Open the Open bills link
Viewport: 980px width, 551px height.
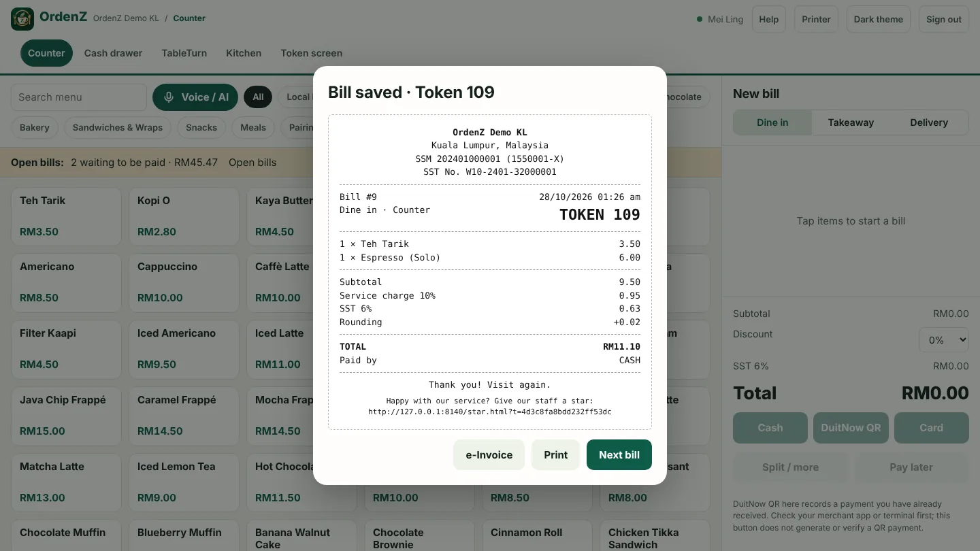(252, 163)
